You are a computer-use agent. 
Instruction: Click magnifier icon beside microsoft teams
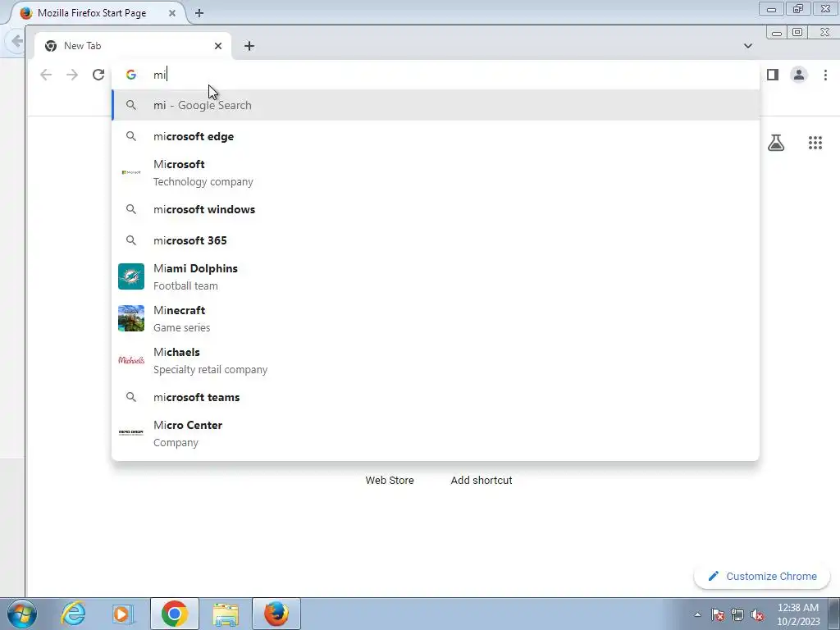pyautogui.click(x=131, y=397)
